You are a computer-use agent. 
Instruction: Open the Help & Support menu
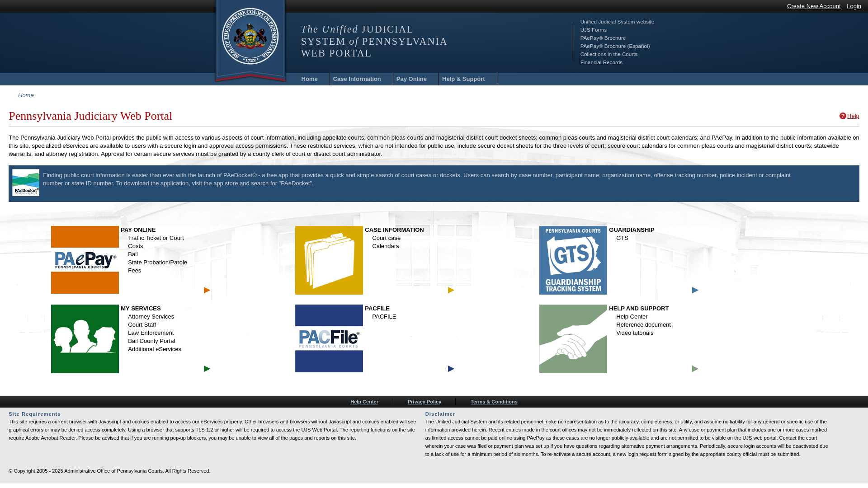coord(463,79)
